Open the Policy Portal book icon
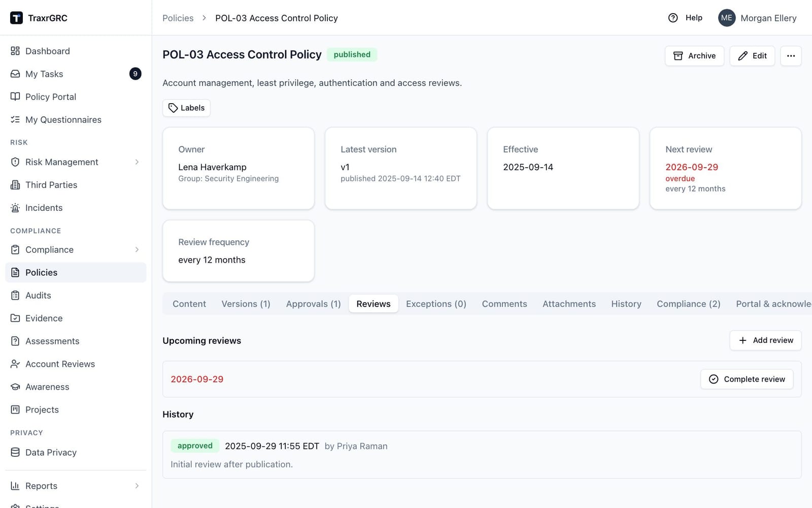 tap(15, 97)
